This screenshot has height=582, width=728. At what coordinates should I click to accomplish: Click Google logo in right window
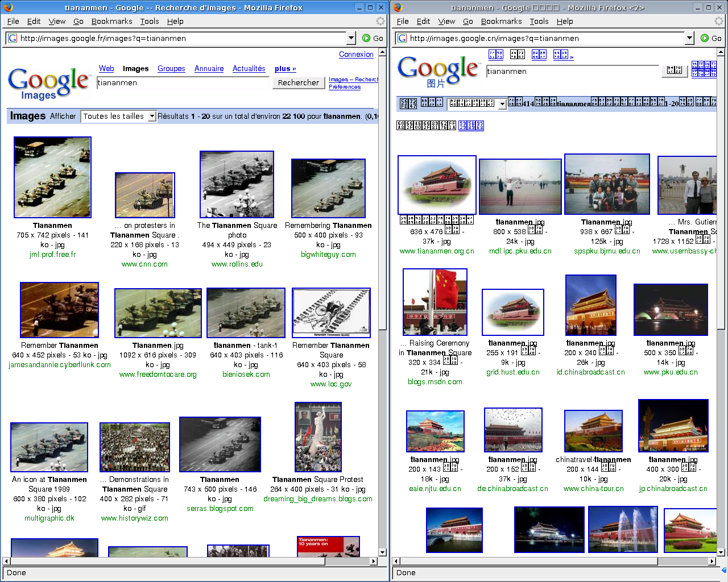click(x=439, y=72)
